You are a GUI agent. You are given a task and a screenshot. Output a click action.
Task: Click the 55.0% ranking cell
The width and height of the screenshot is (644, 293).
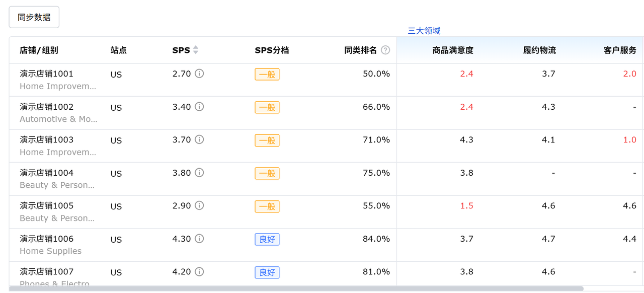(x=376, y=205)
